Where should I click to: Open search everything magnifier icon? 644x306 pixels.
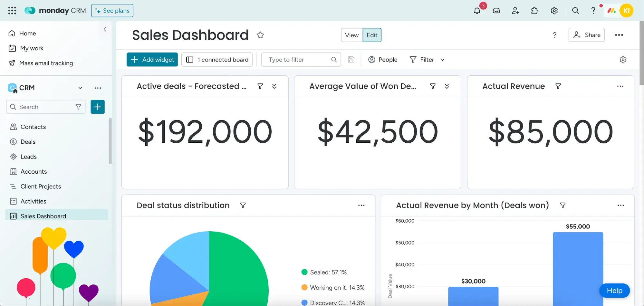[575, 11]
